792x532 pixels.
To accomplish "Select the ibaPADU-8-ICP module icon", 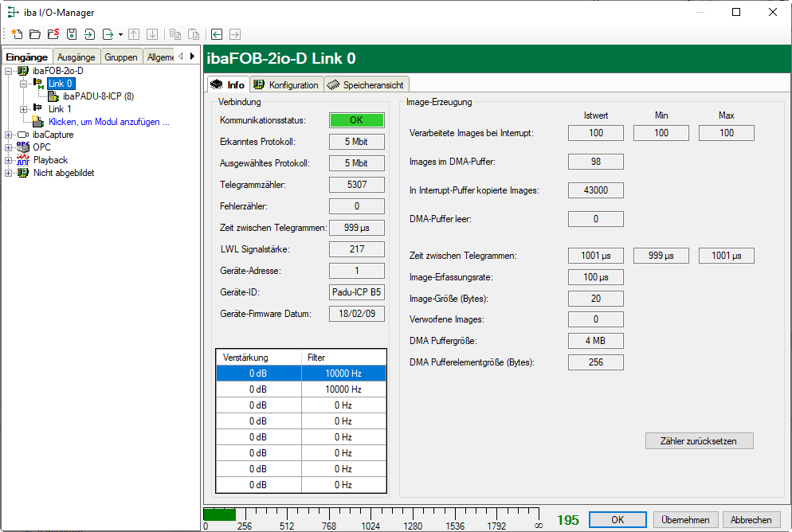I will click(x=54, y=96).
